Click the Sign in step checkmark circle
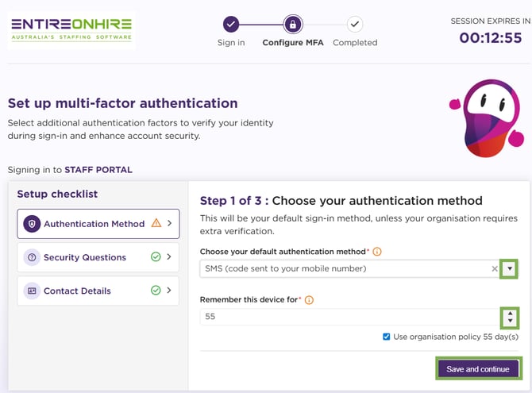This screenshot has width=532, height=393. (x=231, y=24)
